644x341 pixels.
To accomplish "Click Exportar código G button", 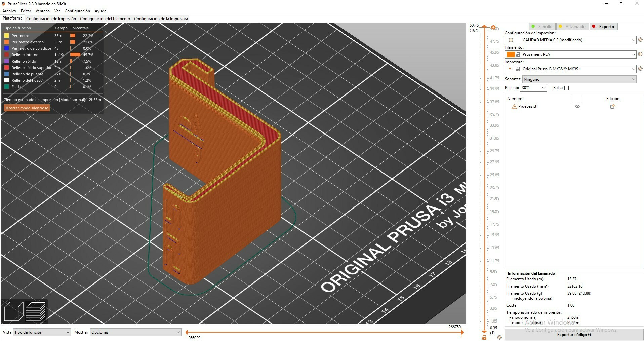I will pyautogui.click(x=574, y=335).
